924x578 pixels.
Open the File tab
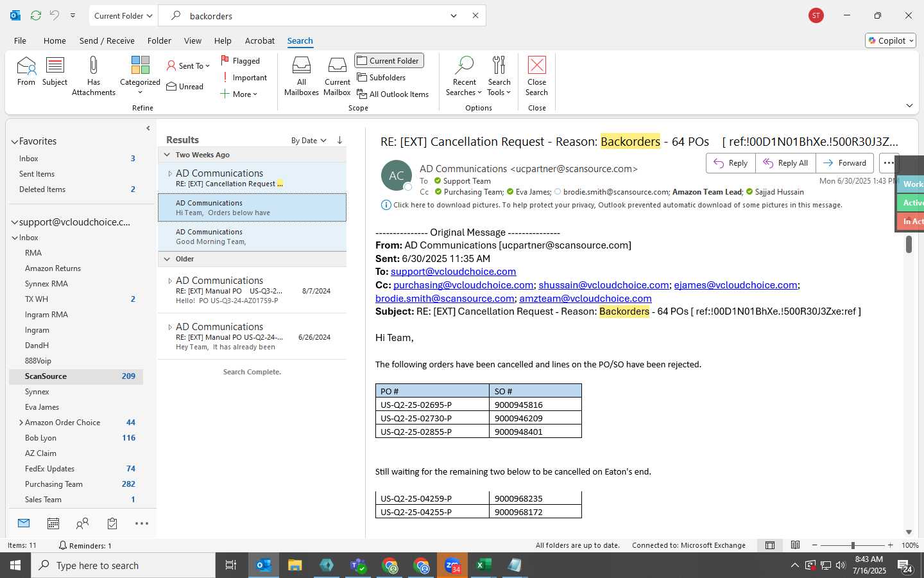coord(20,40)
